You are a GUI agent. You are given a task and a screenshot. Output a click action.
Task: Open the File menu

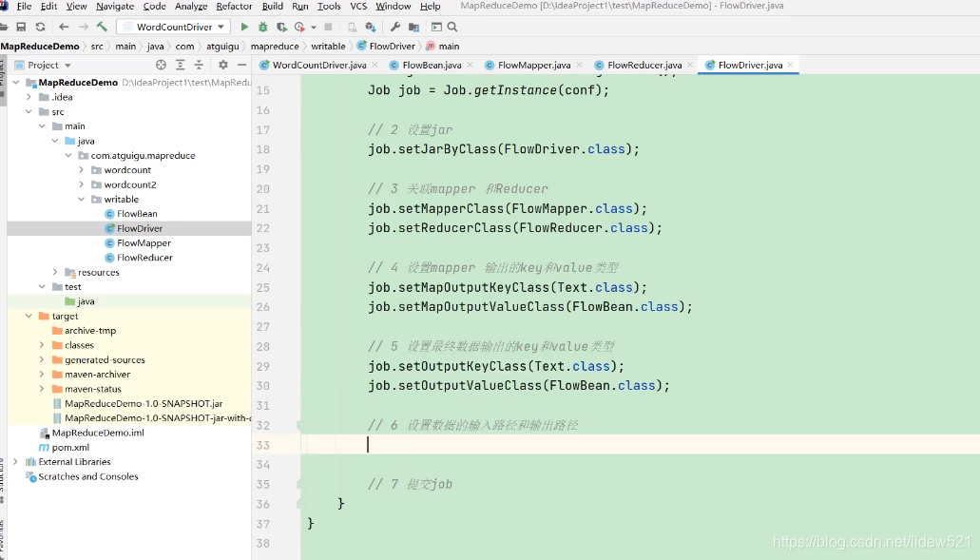[24, 7]
